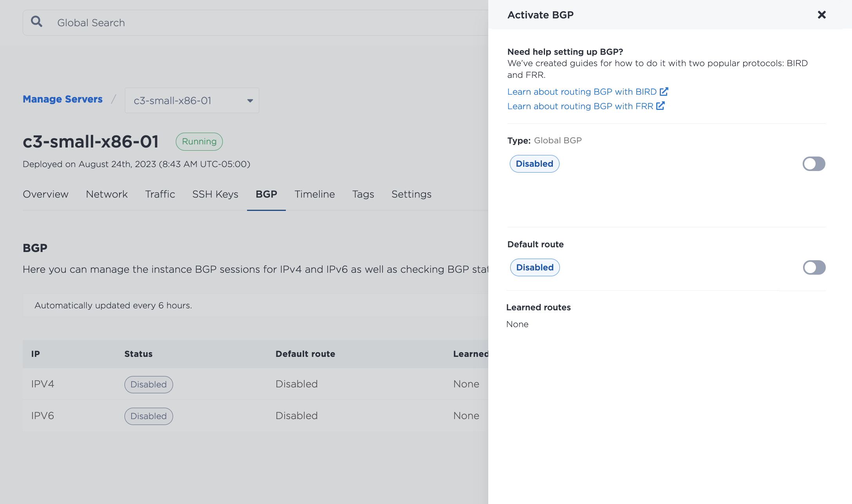Click the IP column header
This screenshot has width=852, height=504.
pyautogui.click(x=36, y=354)
